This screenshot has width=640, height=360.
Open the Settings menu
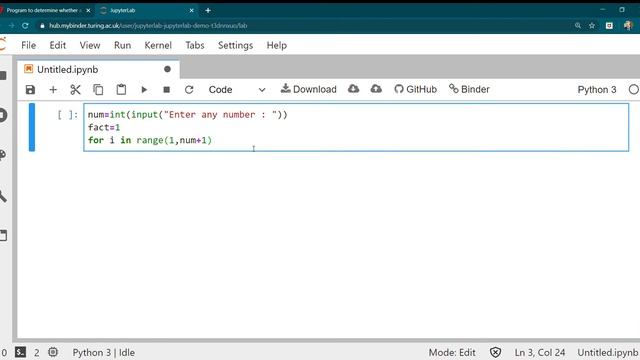(x=236, y=45)
